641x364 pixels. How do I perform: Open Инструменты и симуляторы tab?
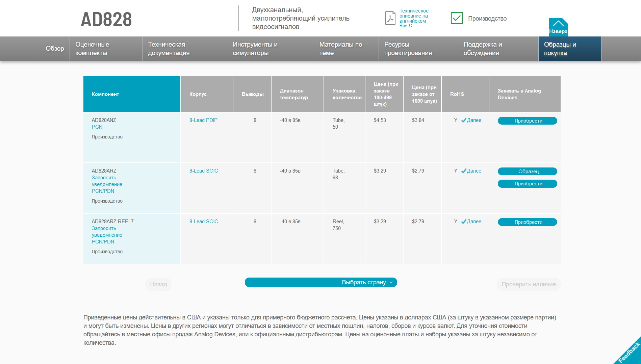(271, 49)
